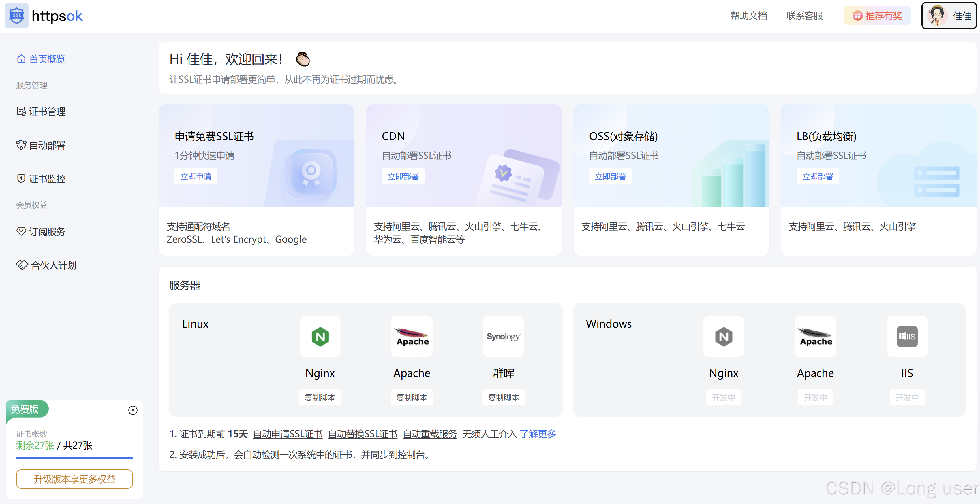Go to 自动部署 sidebar item
This screenshot has width=980, height=504.
point(47,145)
